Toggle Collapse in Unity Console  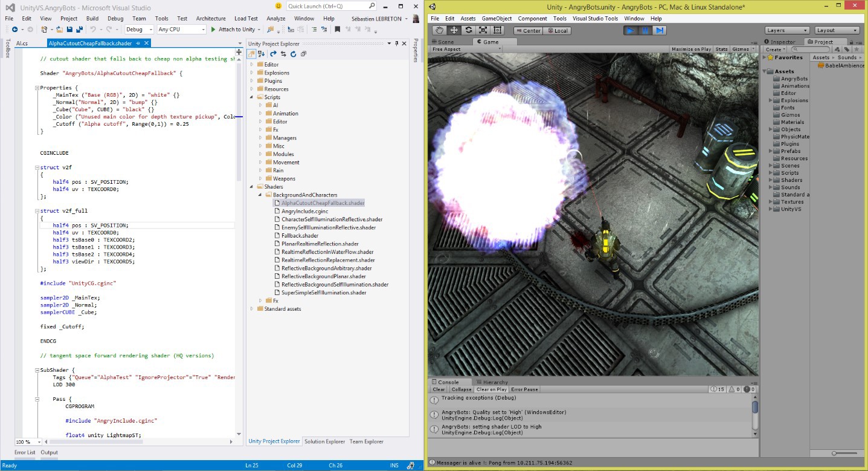[x=461, y=389]
